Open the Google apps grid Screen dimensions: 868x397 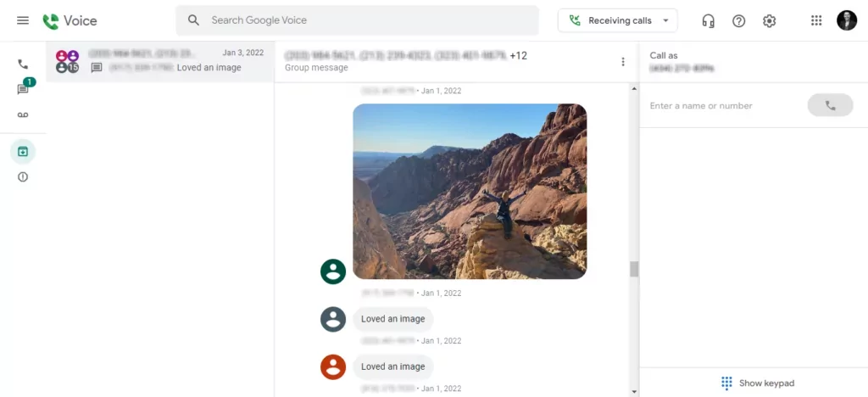click(x=816, y=20)
